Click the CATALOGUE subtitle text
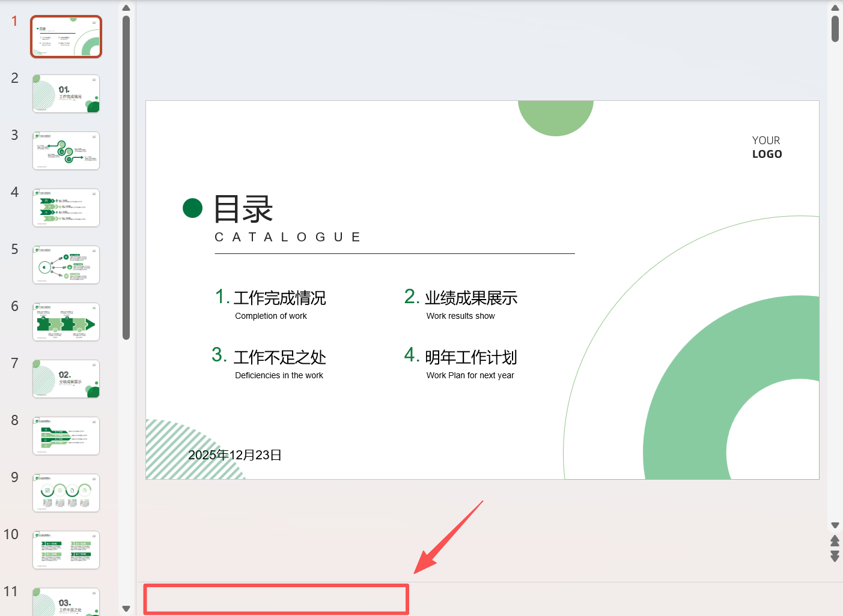The height and width of the screenshot is (616, 843). [288, 237]
